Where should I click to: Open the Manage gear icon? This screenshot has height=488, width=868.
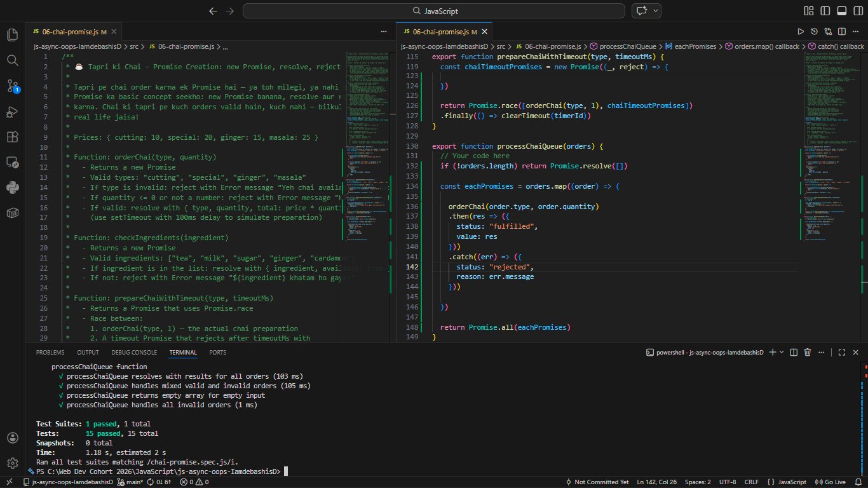pyautogui.click(x=12, y=463)
